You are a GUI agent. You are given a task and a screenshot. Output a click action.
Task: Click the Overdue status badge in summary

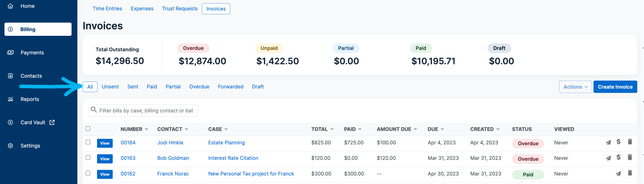(x=193, y=48)
